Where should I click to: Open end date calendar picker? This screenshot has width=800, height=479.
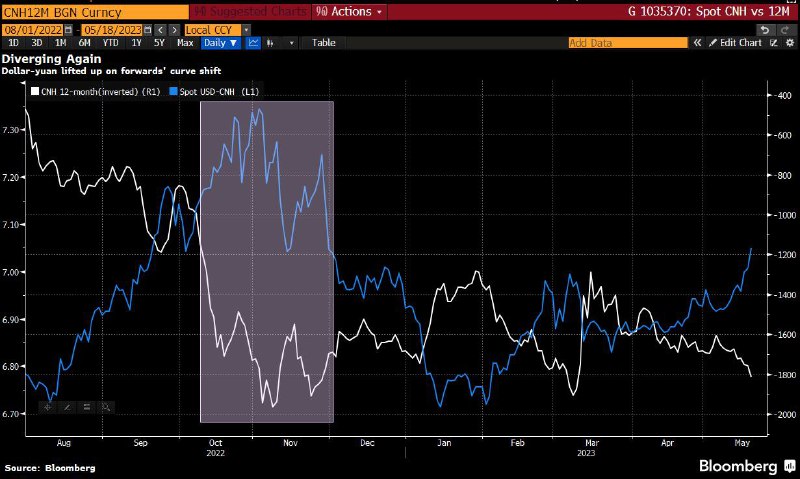tap(148, 30)
